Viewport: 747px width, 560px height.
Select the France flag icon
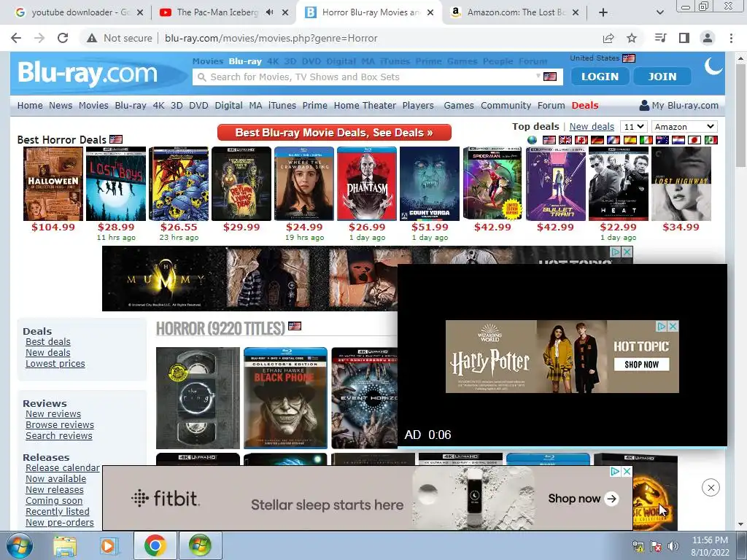pyautogui.click(x=614, y=140)
